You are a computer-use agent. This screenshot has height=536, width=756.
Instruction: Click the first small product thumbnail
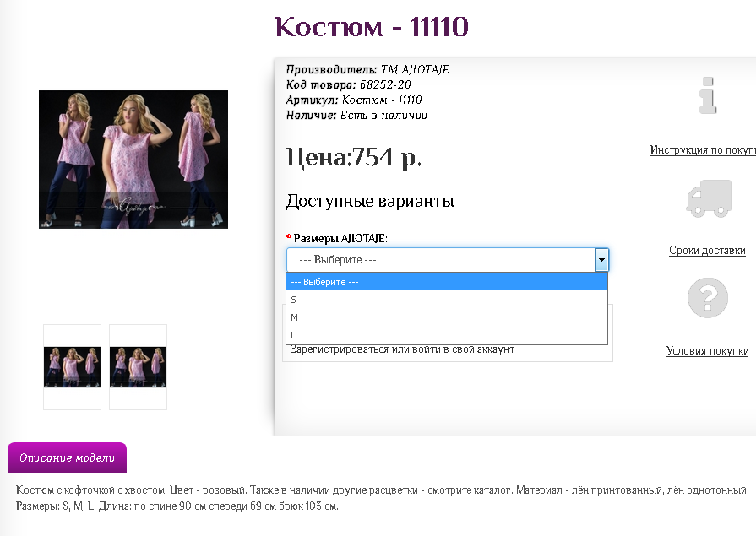[73, 367]
